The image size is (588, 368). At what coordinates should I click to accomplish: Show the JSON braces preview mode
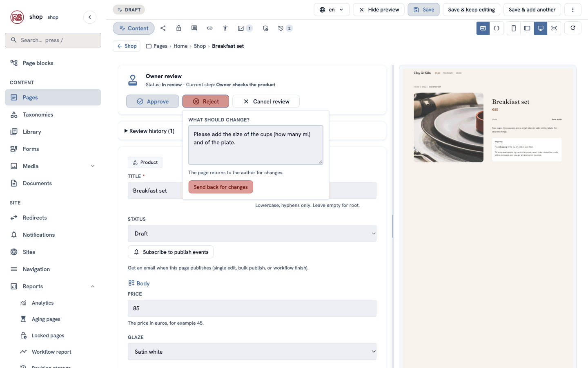(497, 28)
